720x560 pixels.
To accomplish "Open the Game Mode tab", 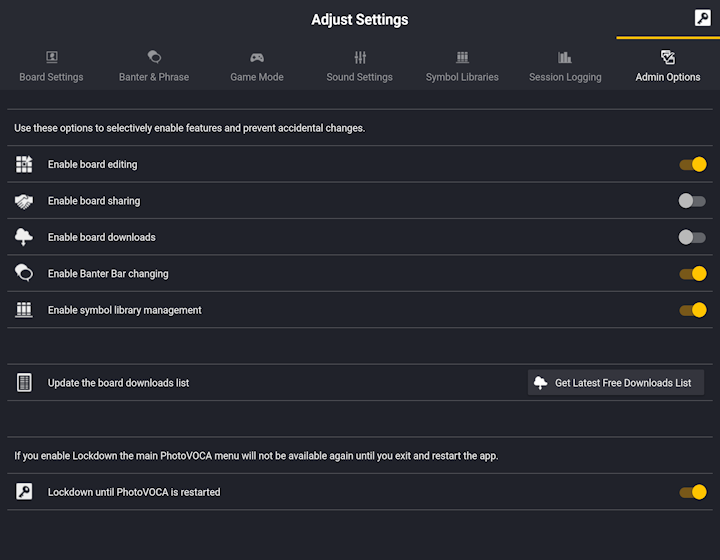I will 257,67.
